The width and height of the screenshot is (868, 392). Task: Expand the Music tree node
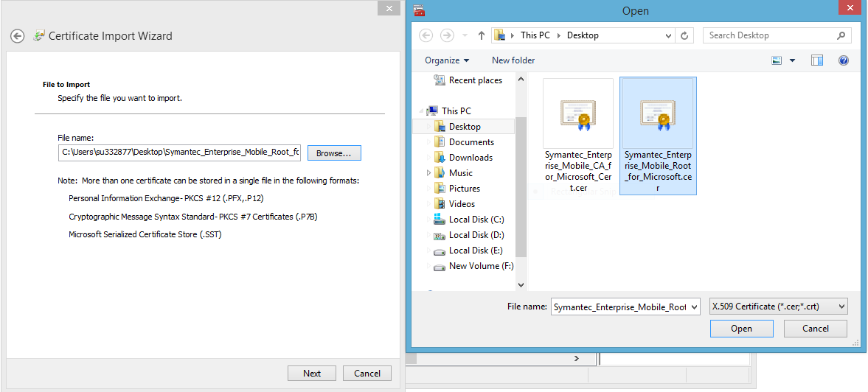pos(428,173)
